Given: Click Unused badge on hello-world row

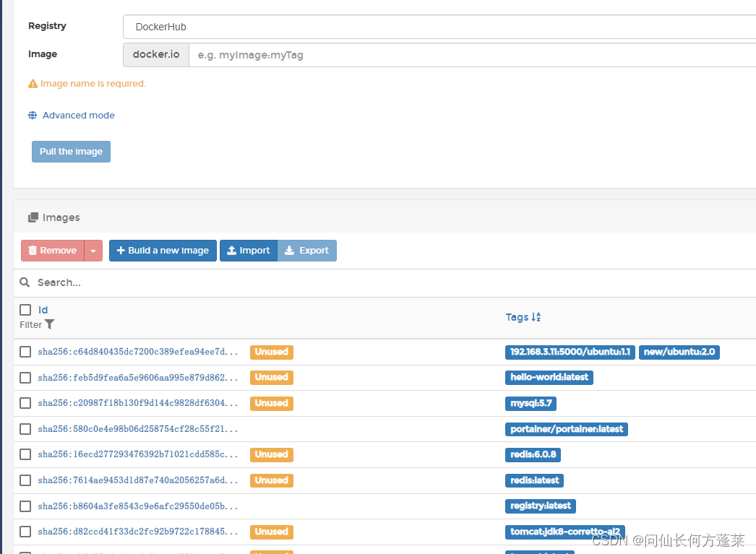Looking at the screenshot, I should point(272,377).
